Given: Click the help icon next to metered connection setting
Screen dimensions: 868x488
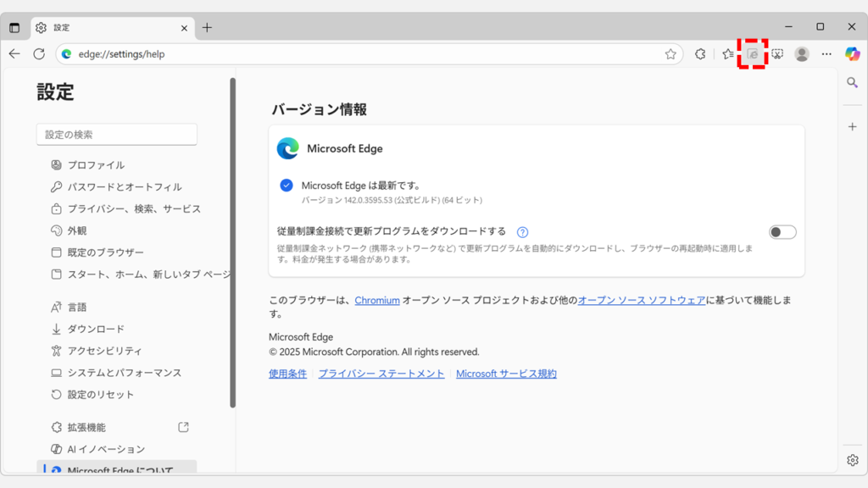Looking at the screenshot, I should pos(523,231).
